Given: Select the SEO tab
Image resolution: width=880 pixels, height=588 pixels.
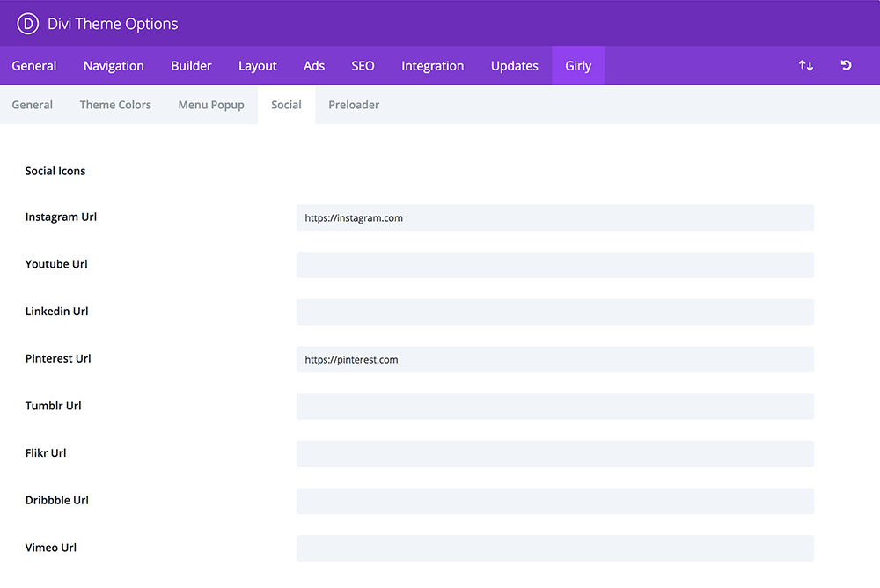Looking at the screenshot, I should point(363,66).
